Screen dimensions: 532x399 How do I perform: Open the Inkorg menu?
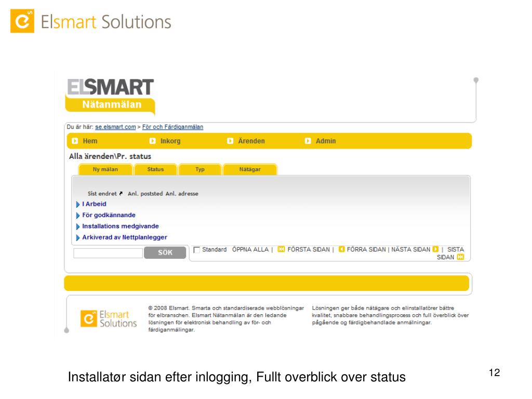click(170, 141)
